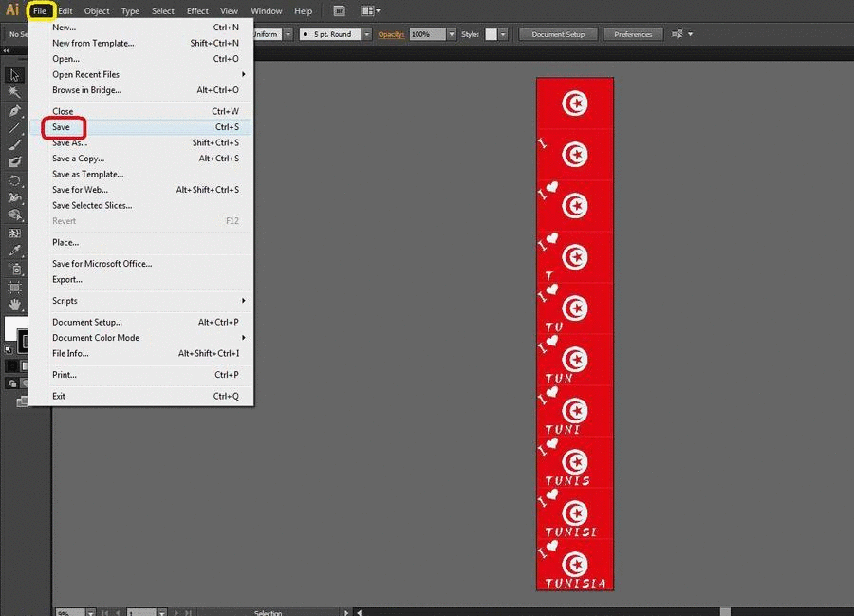854x616 pixels.
Task: Open the Window menu
Action: point(267,10)
